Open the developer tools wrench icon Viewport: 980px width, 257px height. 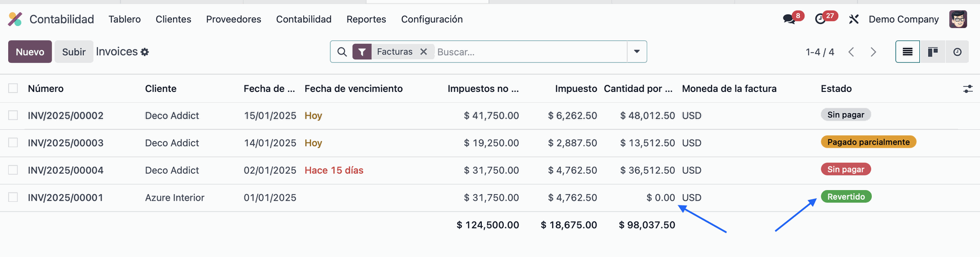[x=854, y=19]
